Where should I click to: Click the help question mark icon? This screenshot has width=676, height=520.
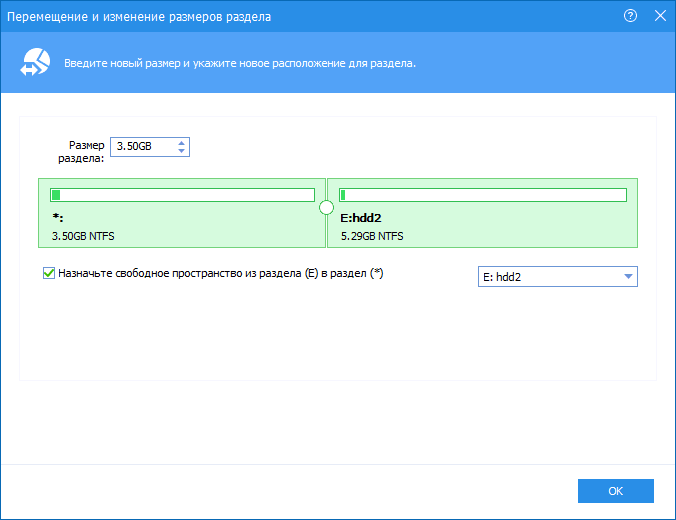point(630,16)
